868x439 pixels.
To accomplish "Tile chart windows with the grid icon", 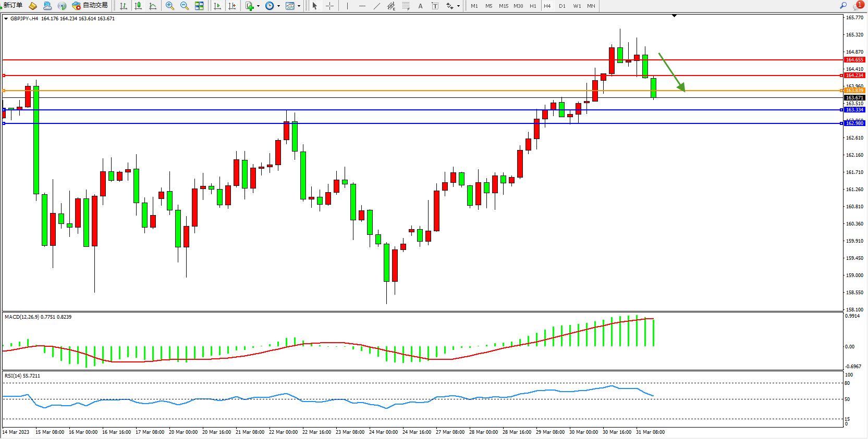I will [x=199, y=6].
